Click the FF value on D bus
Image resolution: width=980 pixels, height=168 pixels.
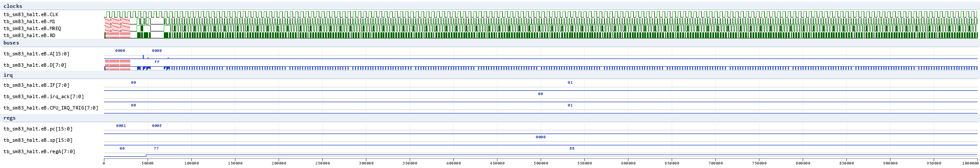pos(157,62)
